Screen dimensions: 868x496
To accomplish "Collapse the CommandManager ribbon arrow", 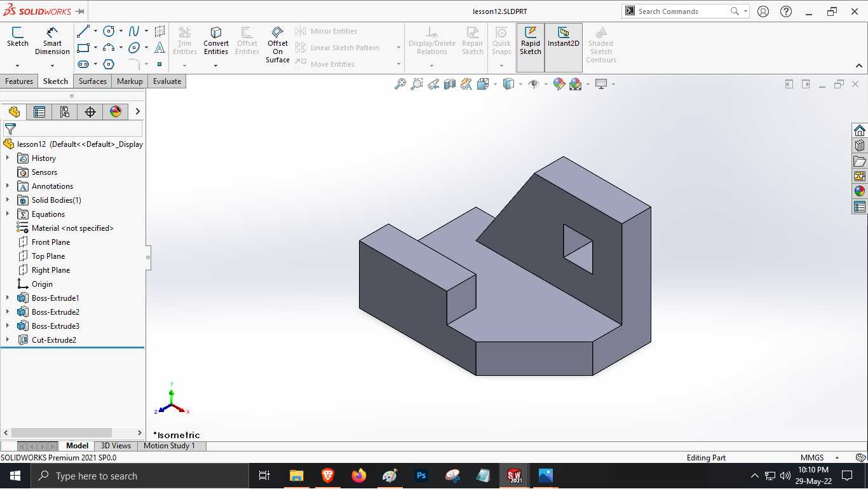I will 859,65.
